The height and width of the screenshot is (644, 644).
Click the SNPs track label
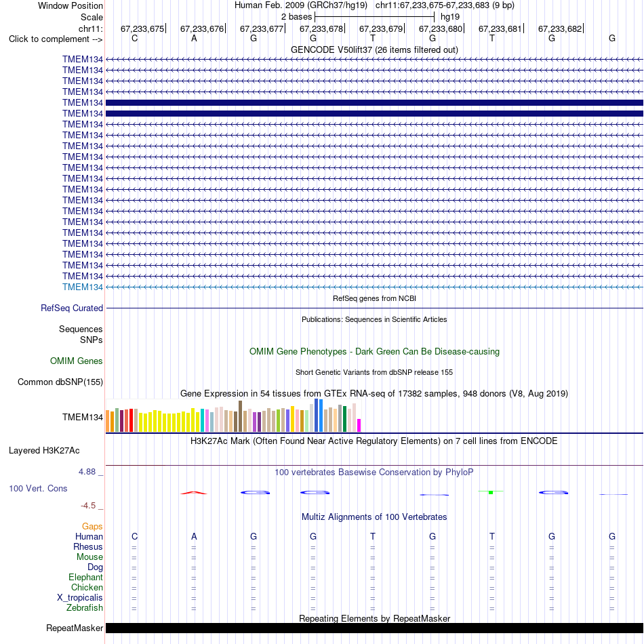[x=92, y=340]
